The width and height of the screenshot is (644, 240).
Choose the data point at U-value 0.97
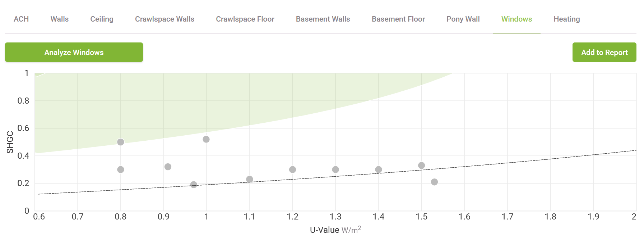tap(194, 185)
